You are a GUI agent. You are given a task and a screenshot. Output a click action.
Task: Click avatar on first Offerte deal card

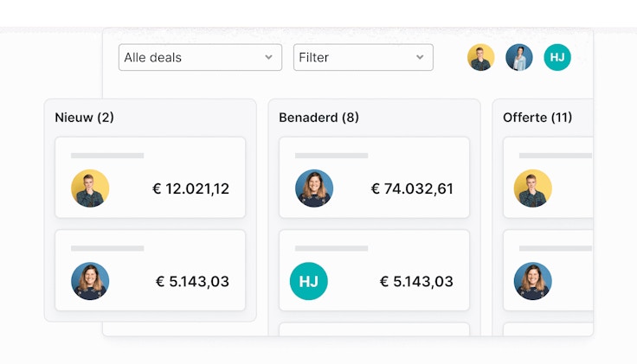point(533,188)
